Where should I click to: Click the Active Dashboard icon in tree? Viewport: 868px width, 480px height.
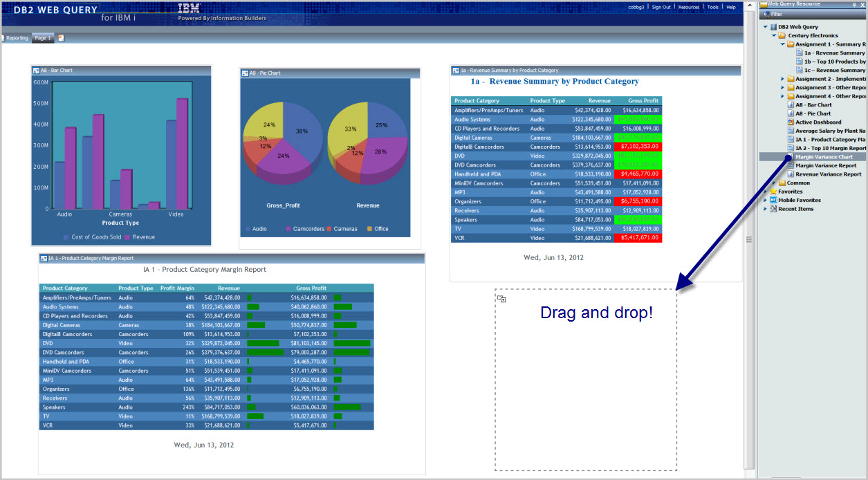coord(791,122)
